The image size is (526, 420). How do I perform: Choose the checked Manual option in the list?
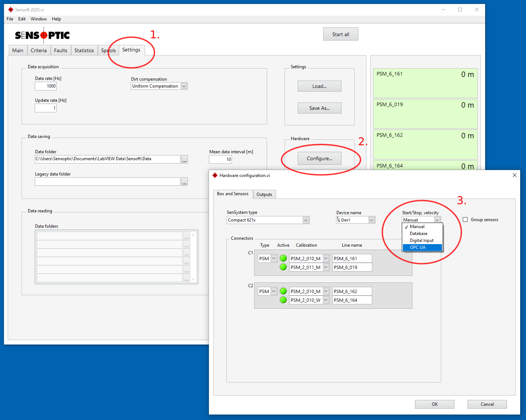(422, 227)
